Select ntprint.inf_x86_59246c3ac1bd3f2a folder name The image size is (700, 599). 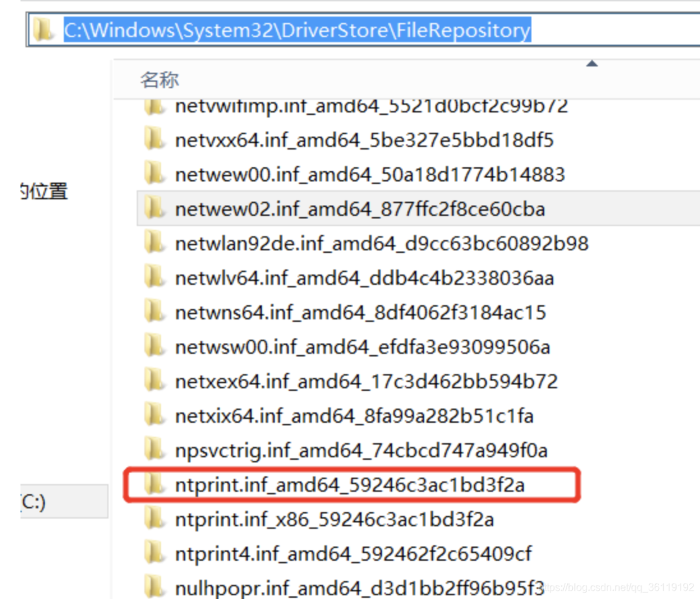pyautogui.click(x=334, y=519)
